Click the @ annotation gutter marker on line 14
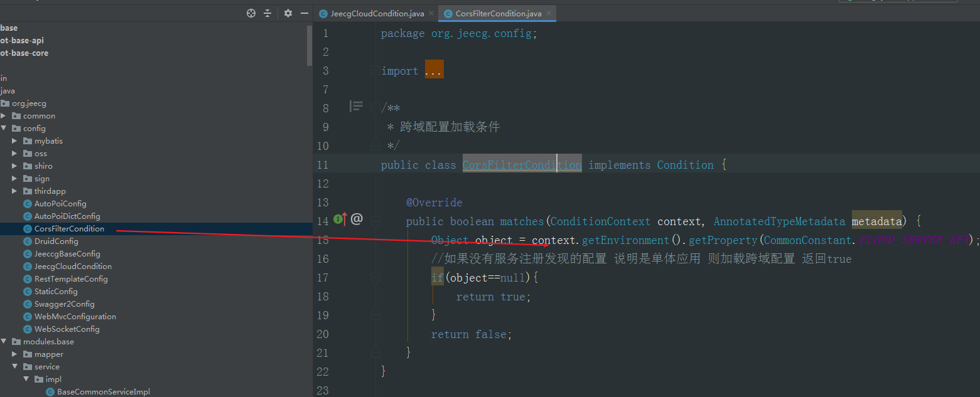The width and height of the screenshot is (980, 397). coord(357,219)
